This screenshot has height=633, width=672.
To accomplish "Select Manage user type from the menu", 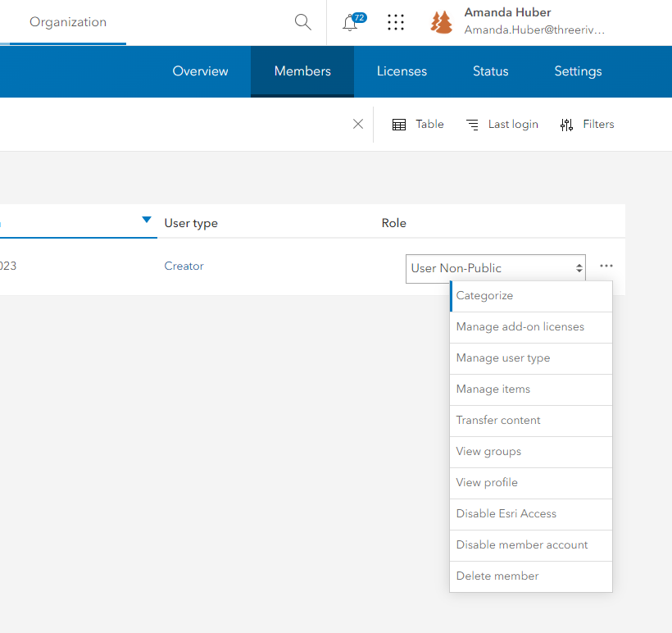I will (502, 358).
